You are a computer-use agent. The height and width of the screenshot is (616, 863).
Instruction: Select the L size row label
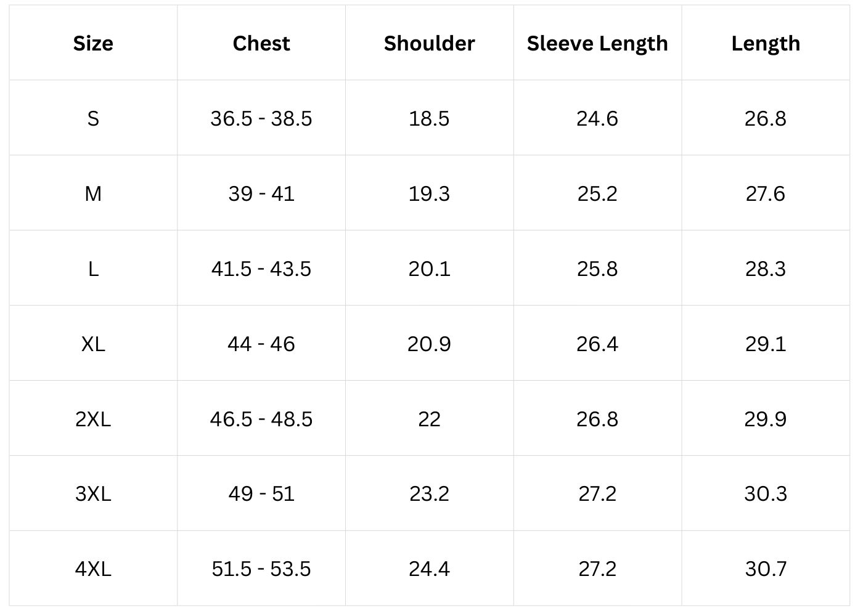(93, 269)
